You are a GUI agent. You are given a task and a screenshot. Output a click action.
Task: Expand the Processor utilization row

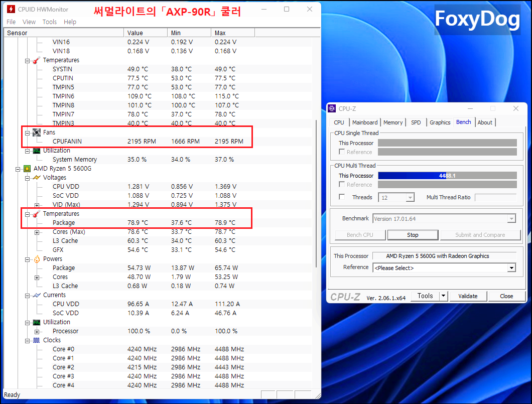point(37,332)
